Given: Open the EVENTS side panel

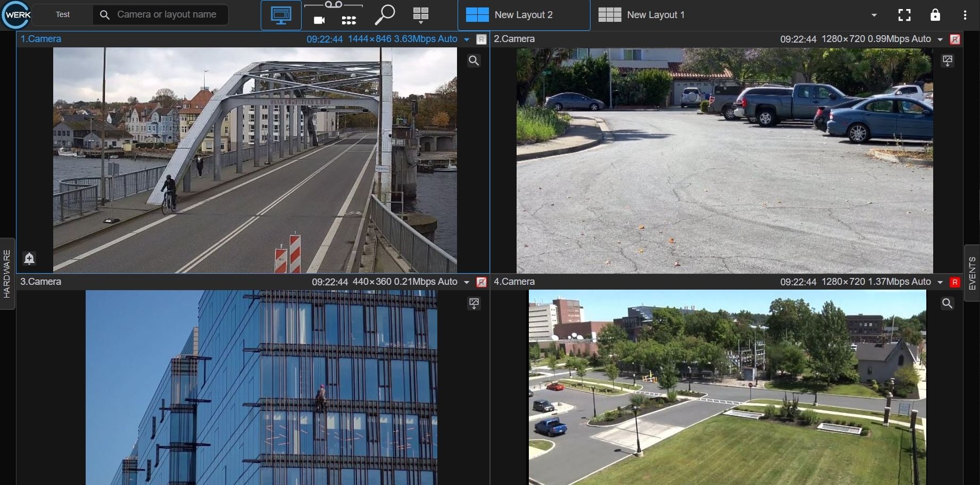Looking at the screenshot, I should point(972,274).
